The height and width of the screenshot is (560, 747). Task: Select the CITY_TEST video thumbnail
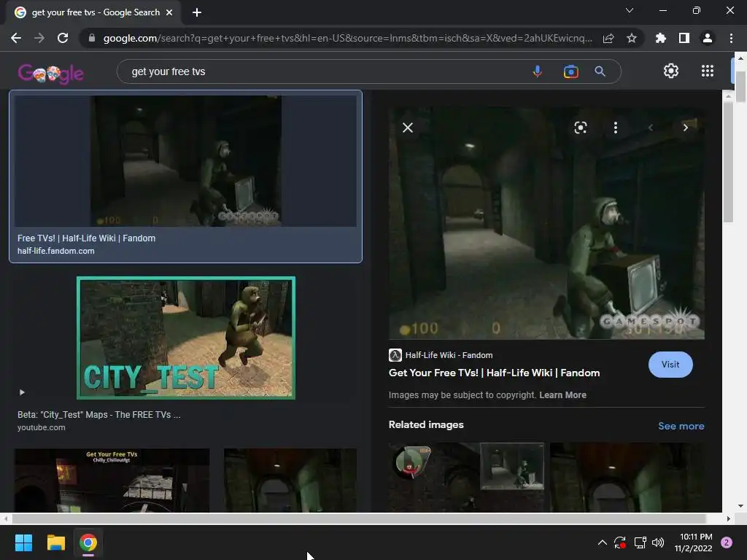coord(186,338)
